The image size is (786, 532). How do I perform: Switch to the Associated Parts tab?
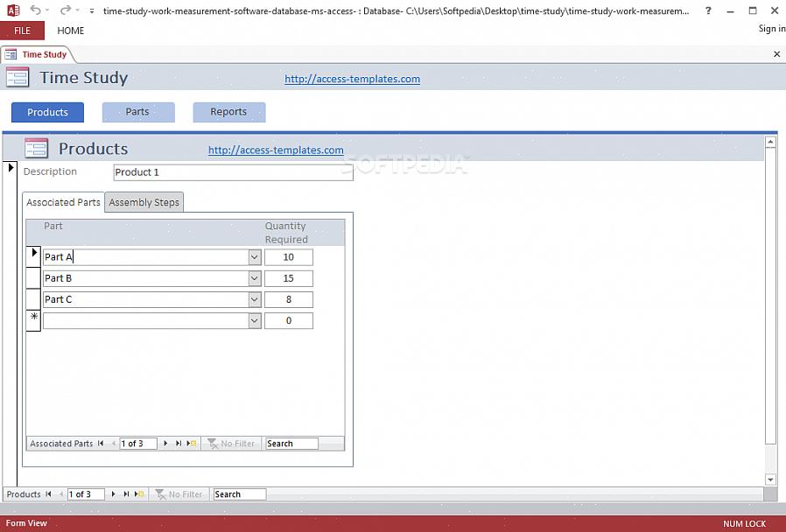pos(63,202)
